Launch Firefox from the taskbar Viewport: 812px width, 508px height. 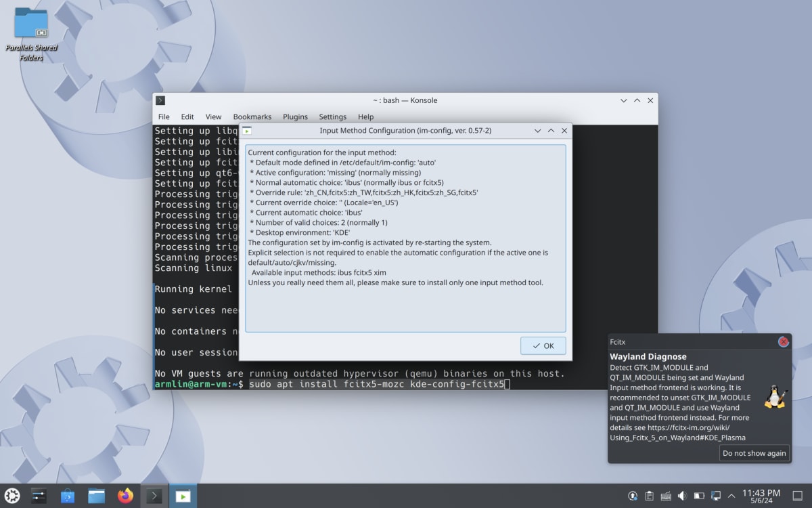tap(126, 496)
